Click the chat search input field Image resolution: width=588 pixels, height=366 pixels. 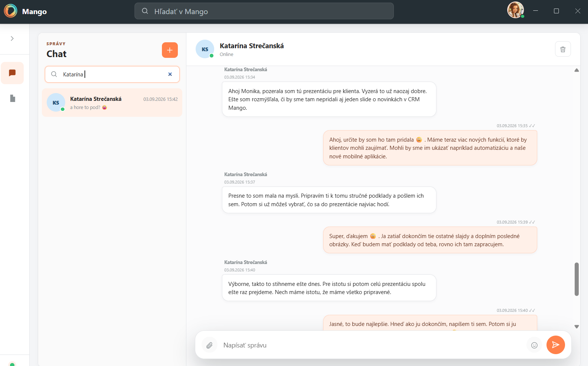point(112,74)
